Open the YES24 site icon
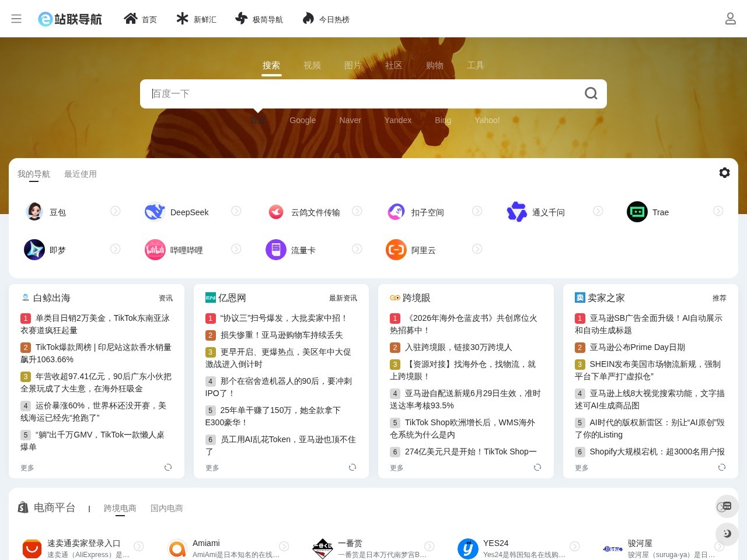The width and height of the screenshot is (747, 560). tap(468, 549)
